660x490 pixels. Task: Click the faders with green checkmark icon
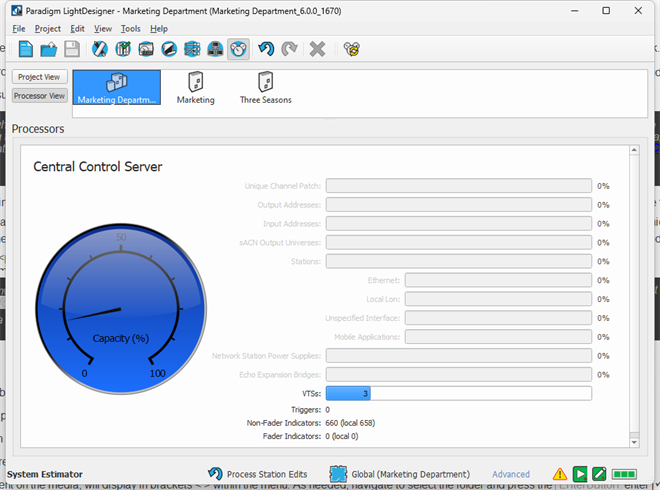(123, 49)
